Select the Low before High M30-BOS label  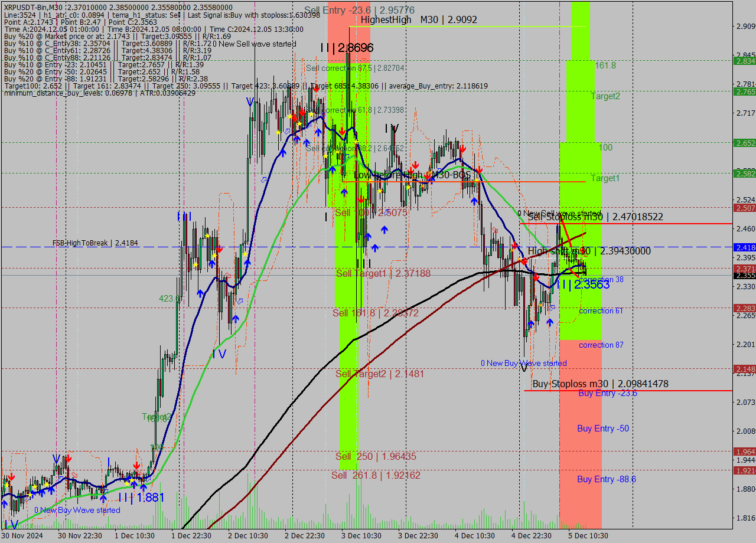coord(412,175)
